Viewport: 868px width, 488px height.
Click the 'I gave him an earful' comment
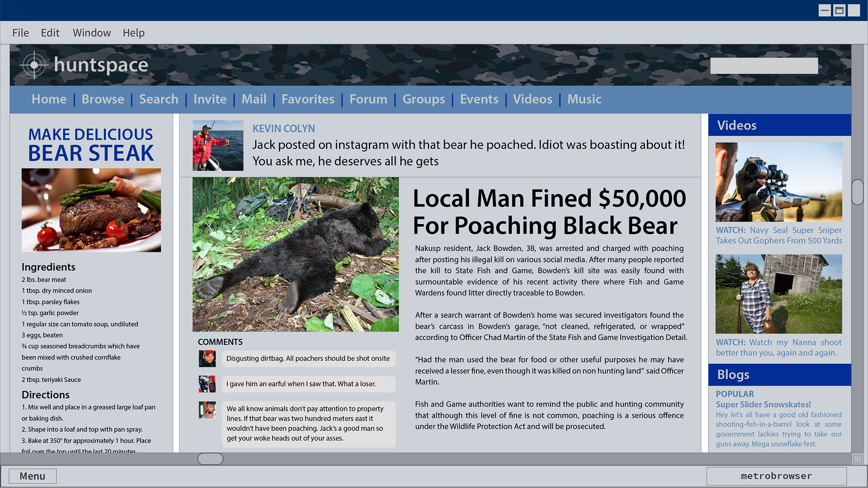coord(309,384)
